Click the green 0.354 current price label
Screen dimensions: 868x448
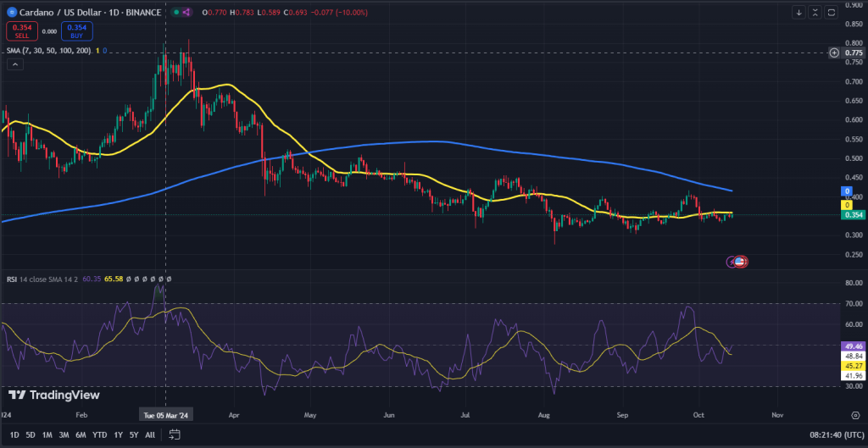tap(853, 215)
